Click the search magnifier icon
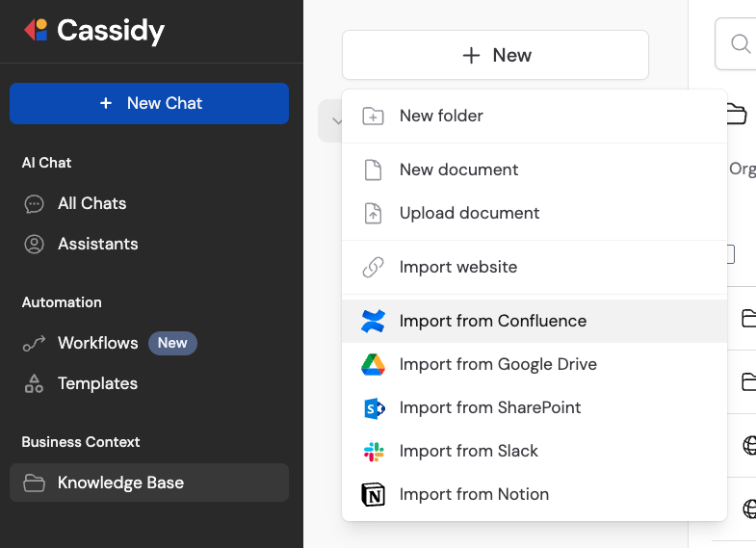This screenshot has height=548, width=756. (741, 44)
